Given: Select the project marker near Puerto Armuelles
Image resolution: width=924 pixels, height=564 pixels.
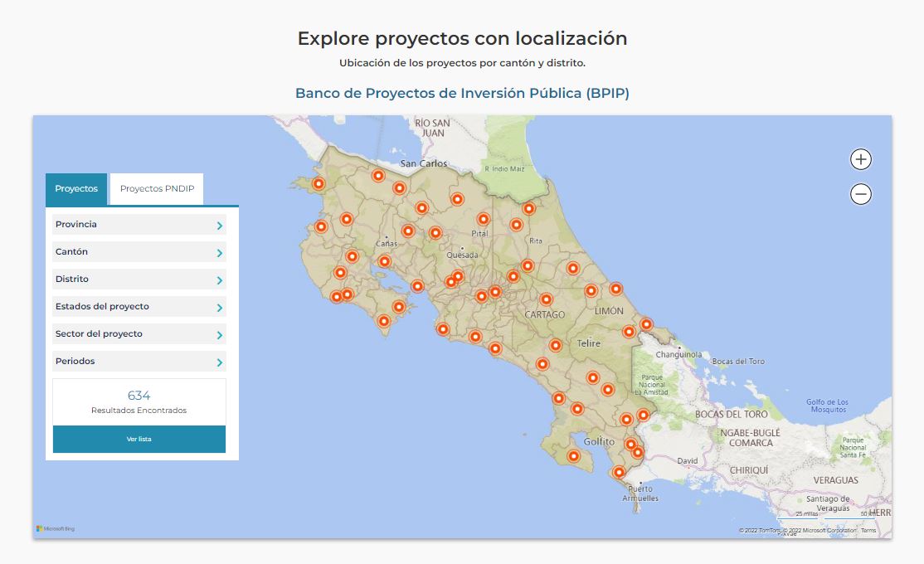Looking at the screenshot, I should click(x=620, y=471).
